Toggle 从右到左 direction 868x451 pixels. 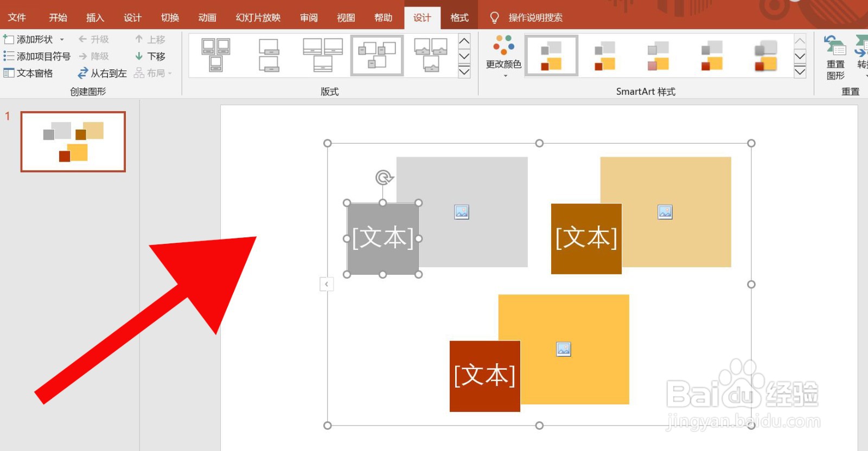click(102, 73)
